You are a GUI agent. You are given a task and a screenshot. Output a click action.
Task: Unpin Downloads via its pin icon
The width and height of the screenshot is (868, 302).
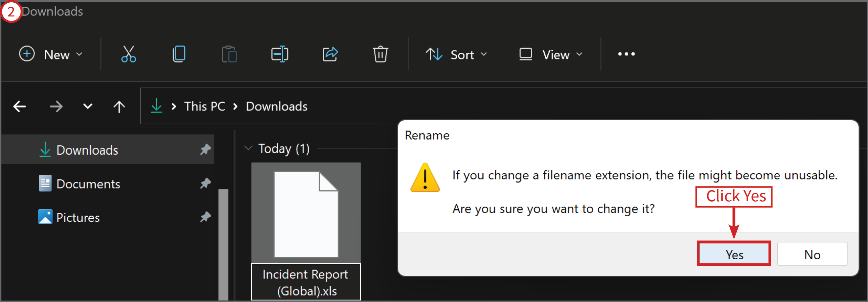[x=205, y=149]
